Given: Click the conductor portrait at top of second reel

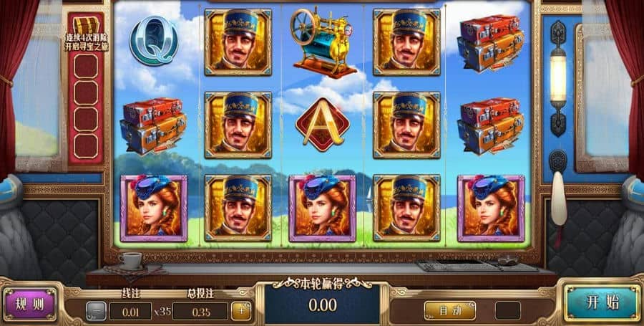Looking at the screenshot, I should [238, 42].
